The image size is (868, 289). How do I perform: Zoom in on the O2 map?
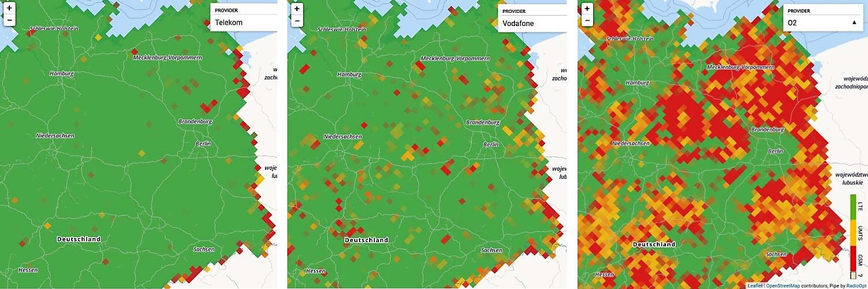587,8
